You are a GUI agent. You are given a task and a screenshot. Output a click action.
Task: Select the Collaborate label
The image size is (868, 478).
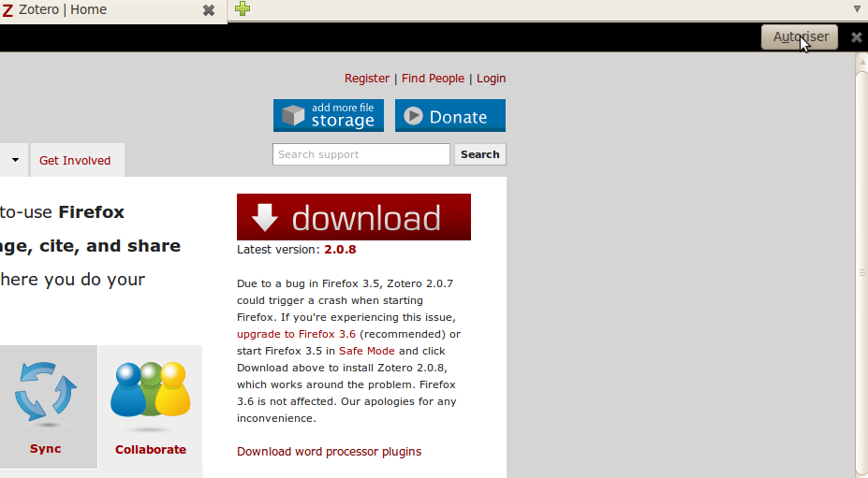(x=151, y=450)
